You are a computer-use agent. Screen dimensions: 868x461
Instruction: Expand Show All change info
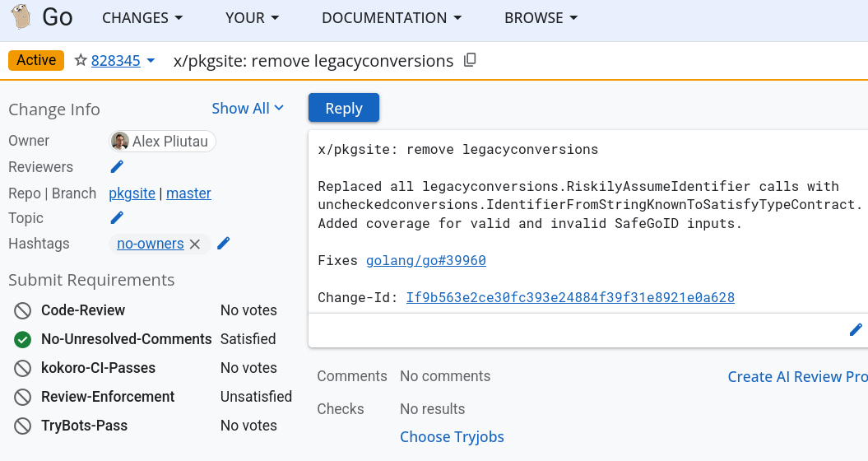(x=248, y=108)
